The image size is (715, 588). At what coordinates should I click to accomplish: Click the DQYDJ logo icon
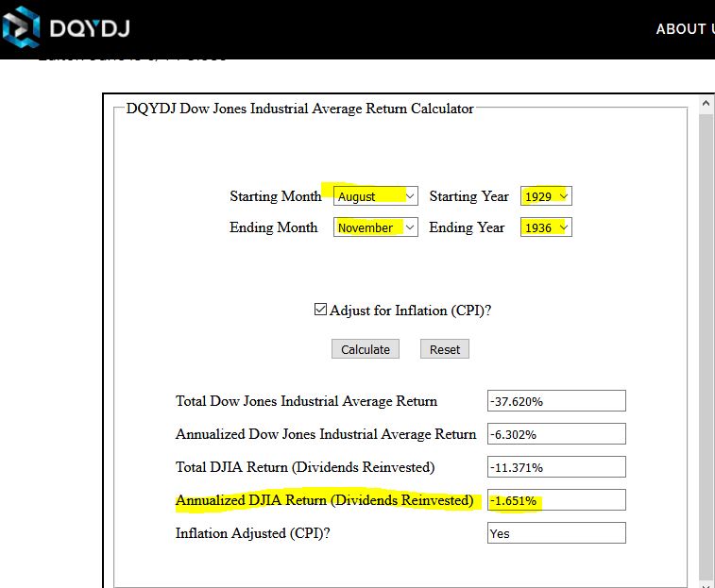pos(21,26)
